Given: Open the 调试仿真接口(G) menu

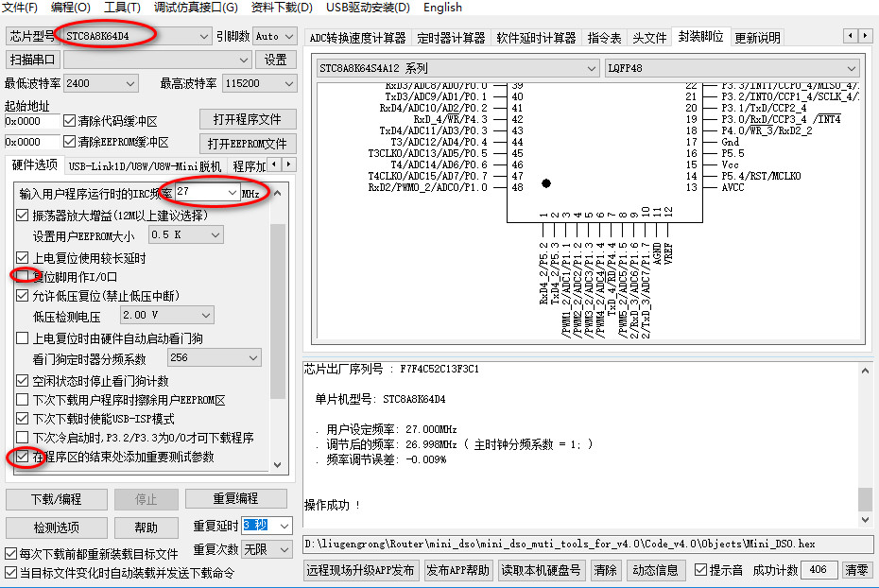Looking at the screenshot, I should coord(196,8).
